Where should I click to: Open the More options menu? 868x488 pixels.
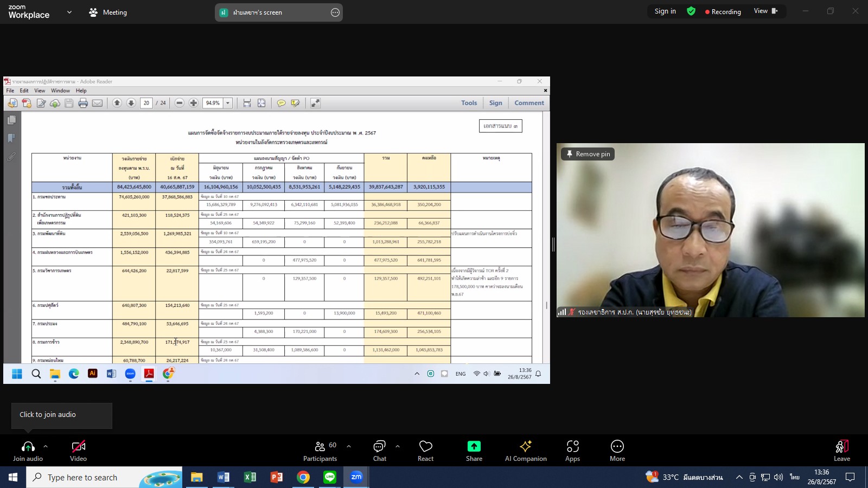pos(617,451)
